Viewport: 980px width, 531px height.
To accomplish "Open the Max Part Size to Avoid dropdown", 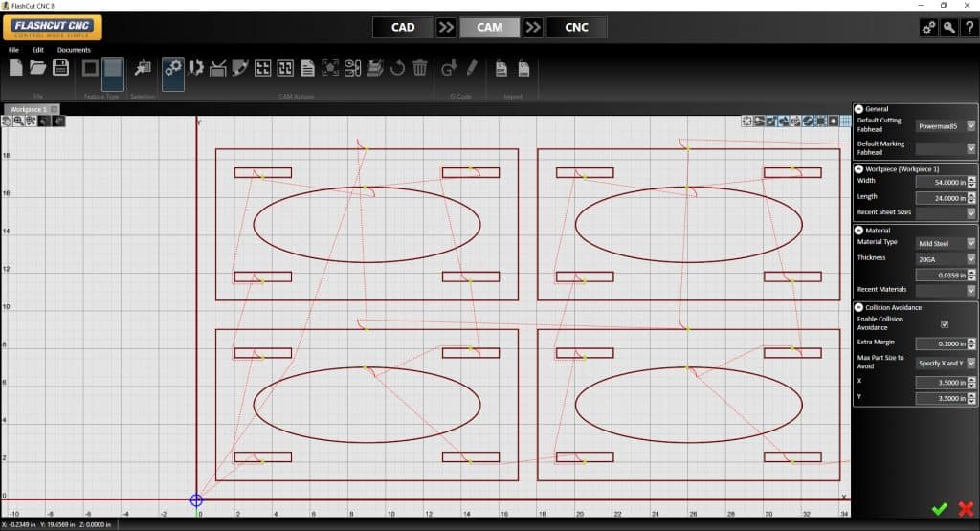I will pos(970,363).
